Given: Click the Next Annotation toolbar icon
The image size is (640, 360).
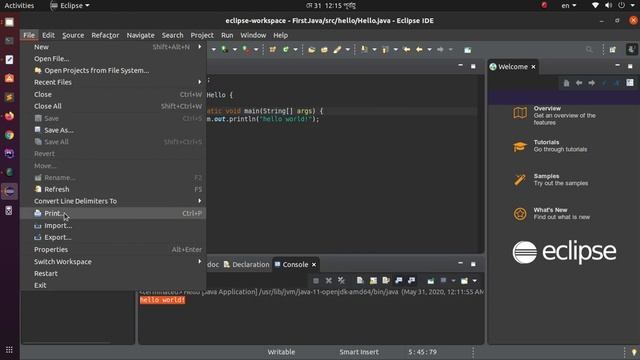Looking at the screenshot, I should tap(364, 49).
